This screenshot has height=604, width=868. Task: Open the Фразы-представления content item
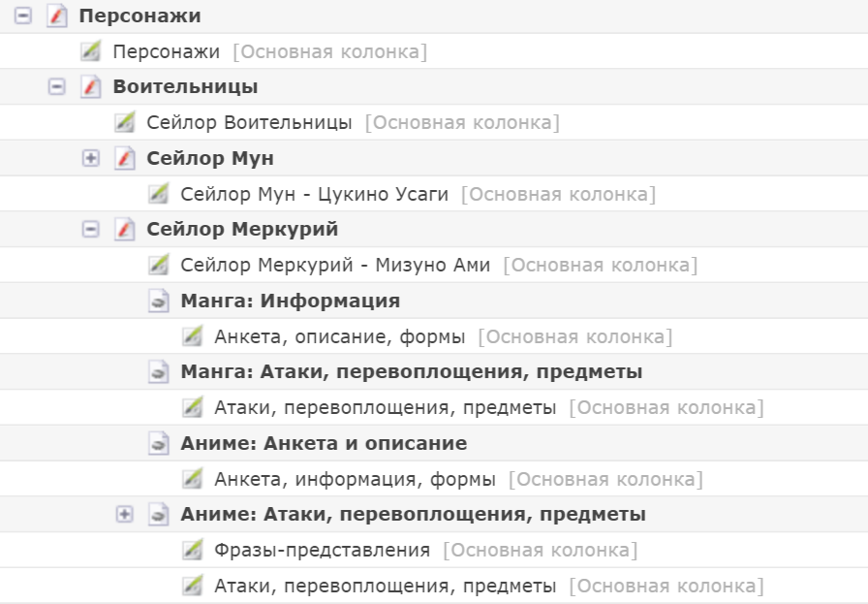[x=322, y=550]
